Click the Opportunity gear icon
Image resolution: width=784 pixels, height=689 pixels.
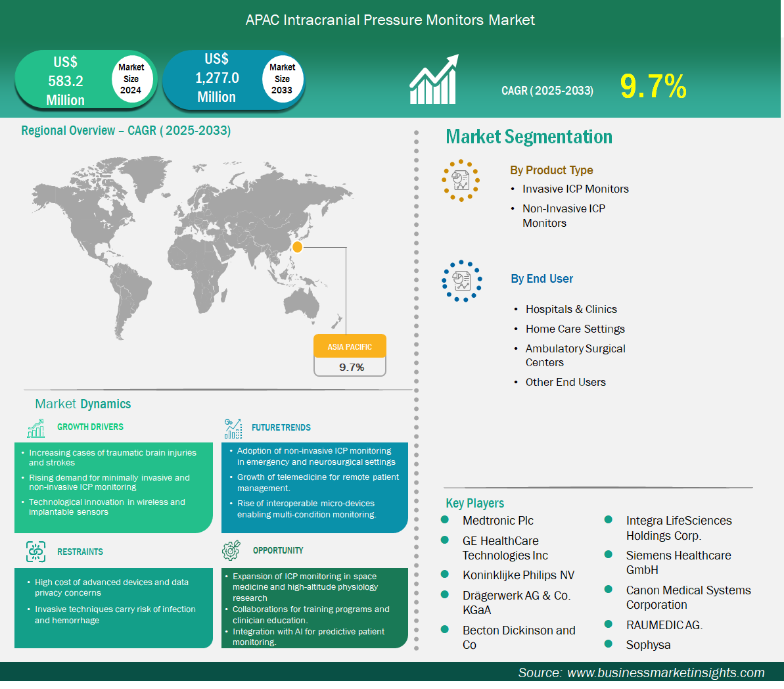231,550
